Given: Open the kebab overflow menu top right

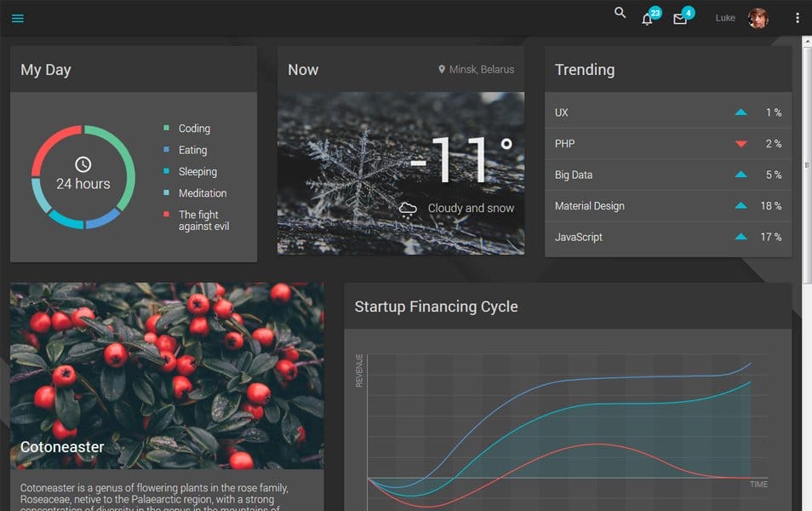Looking at the screenshot, I should click(797, 17).
